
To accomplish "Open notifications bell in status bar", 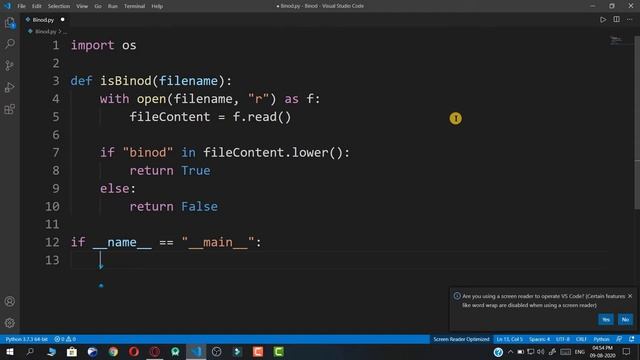I will 632,339.
